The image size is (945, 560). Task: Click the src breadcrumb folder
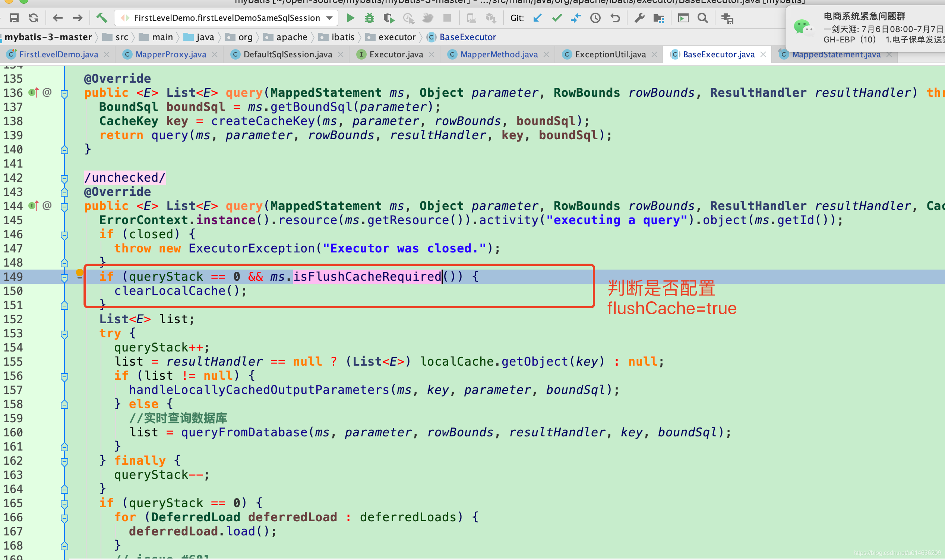(x=116, y=37)
